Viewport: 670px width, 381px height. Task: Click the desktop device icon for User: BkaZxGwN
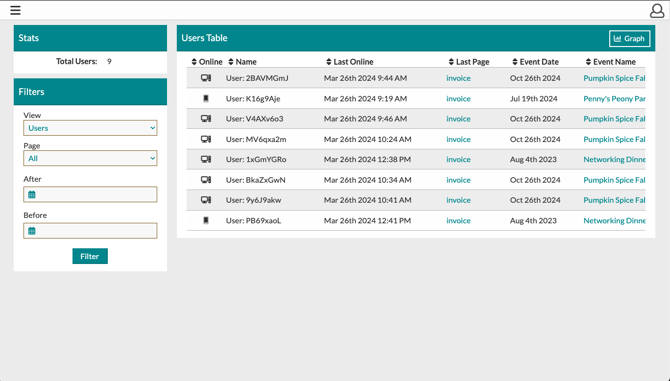[206, 180]
